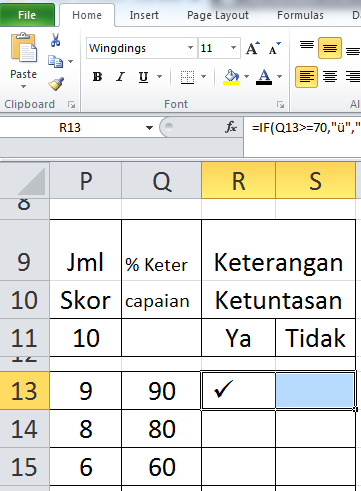Click the Name Box showing R13

[x=70, y=128]
